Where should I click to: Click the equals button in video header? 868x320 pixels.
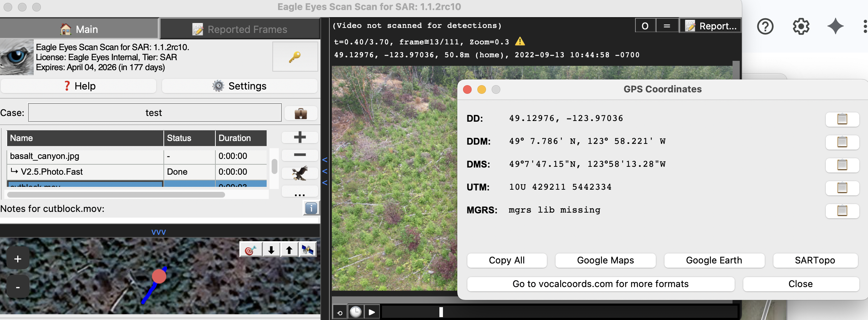[667, 26]
